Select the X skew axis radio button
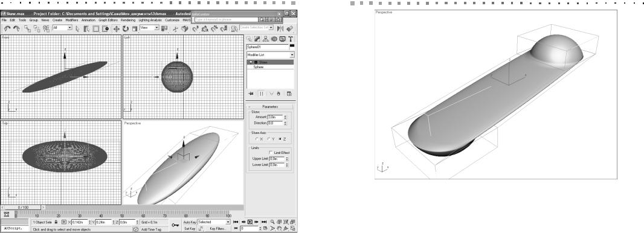The height and width of the screenshot is (233, 644). pyautogui.click(x=257, y=139)
